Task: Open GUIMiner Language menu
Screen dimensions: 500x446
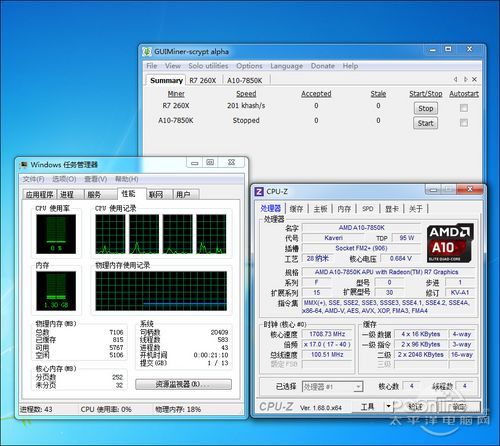Action: coord(287,66)
